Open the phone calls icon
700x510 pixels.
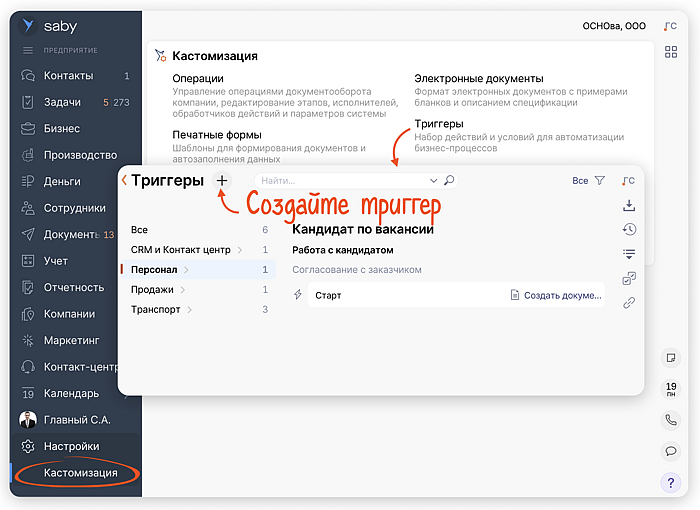pos(671,421)
